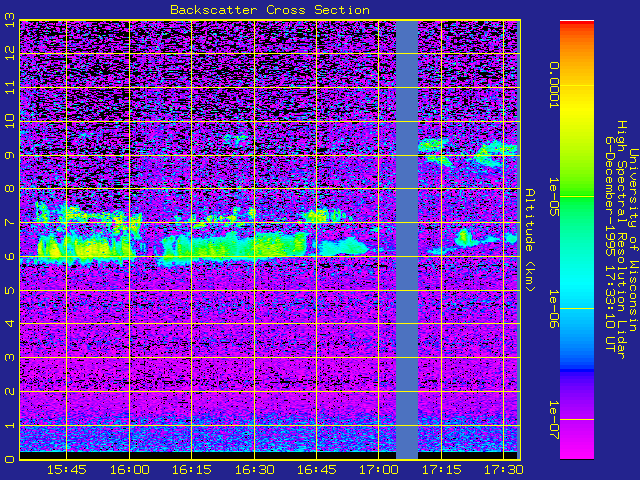
Task: Click the altitude label 6
Action: click(10, 256)
